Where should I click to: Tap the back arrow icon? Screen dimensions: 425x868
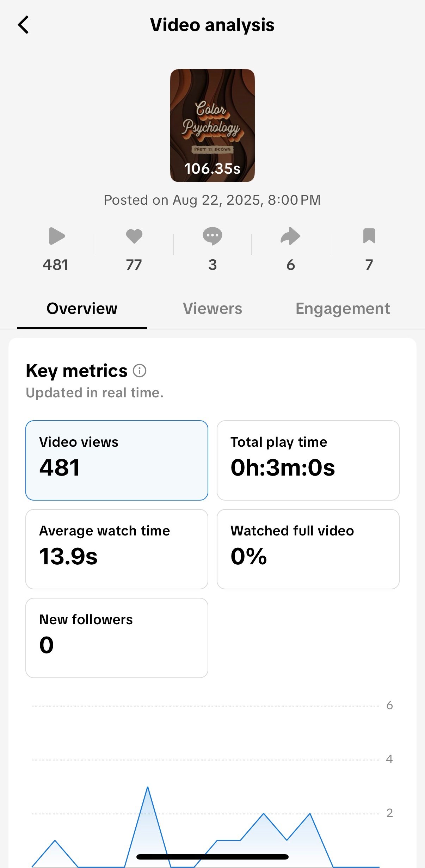(x=23, y=25)
